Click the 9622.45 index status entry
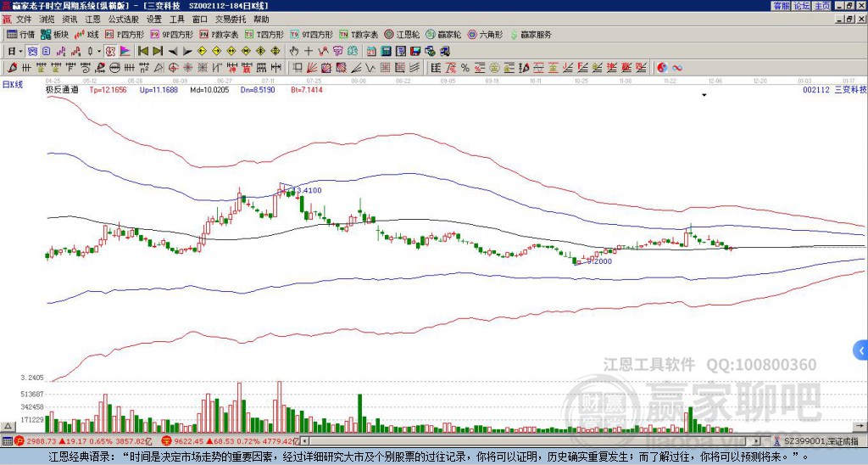Viewport: 868px width, 465px height. coord(231,441)
